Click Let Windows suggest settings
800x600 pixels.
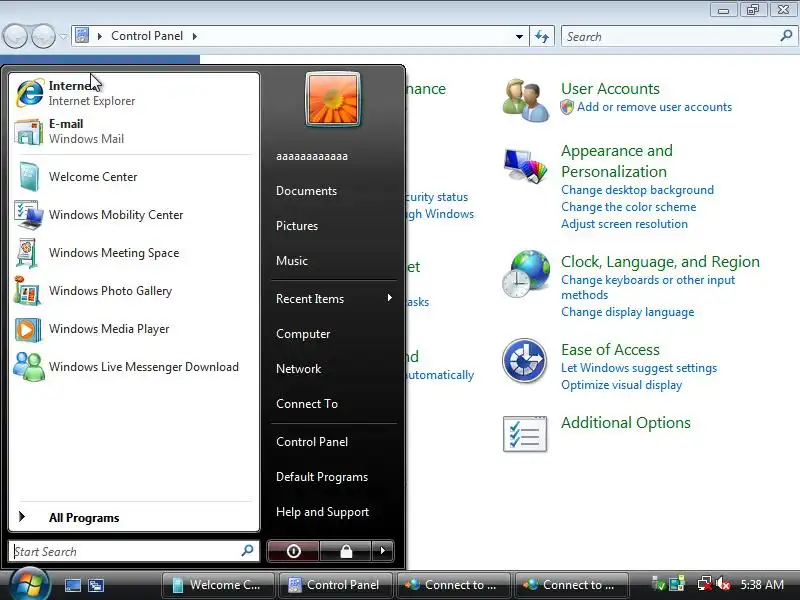639,368
